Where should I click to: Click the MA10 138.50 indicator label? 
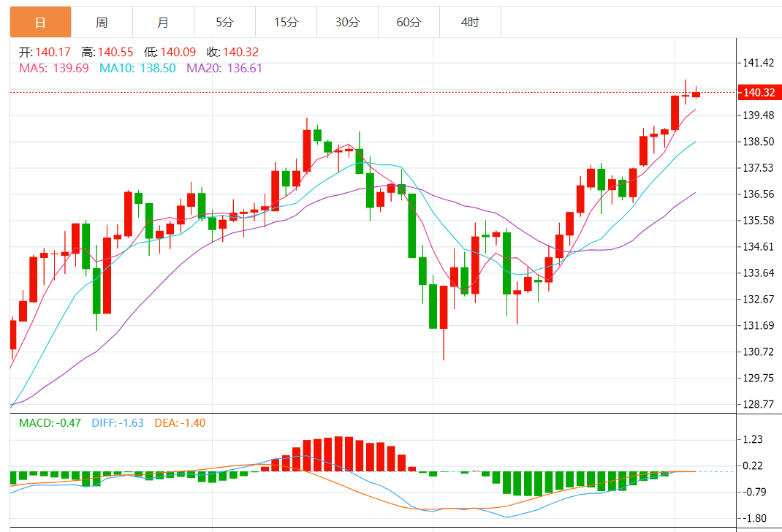coord(137,68)
